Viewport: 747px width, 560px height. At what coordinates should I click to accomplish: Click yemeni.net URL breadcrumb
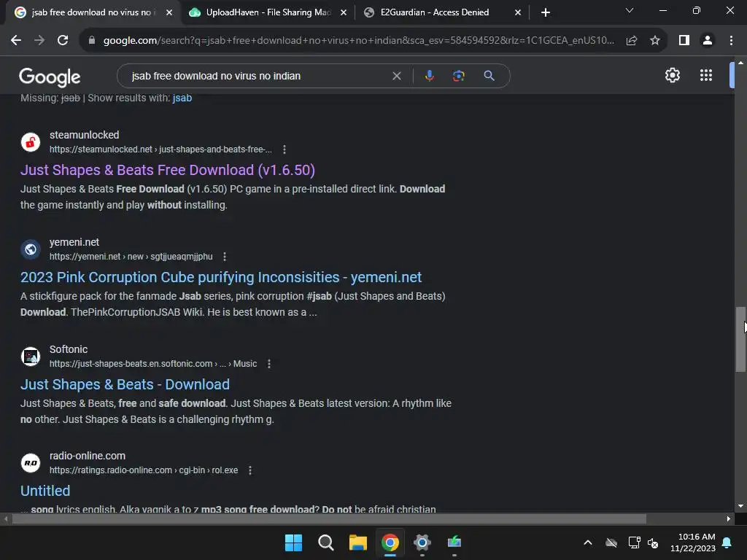131,257
